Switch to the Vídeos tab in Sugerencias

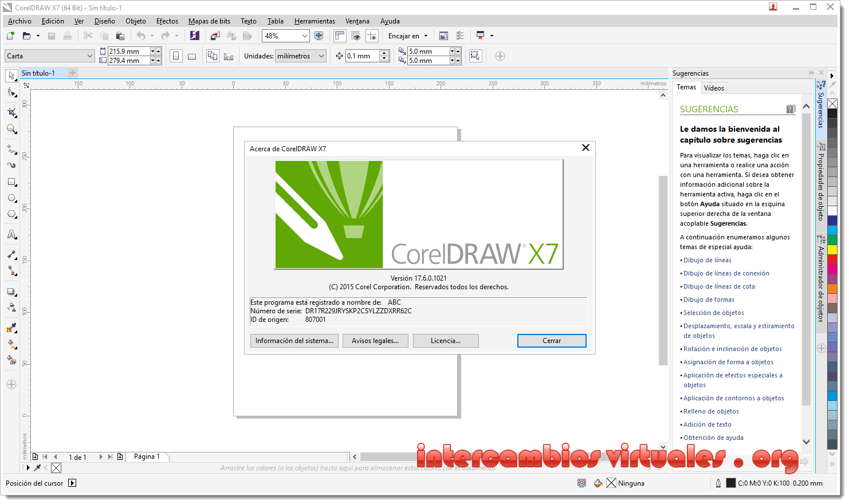(714, 88)
